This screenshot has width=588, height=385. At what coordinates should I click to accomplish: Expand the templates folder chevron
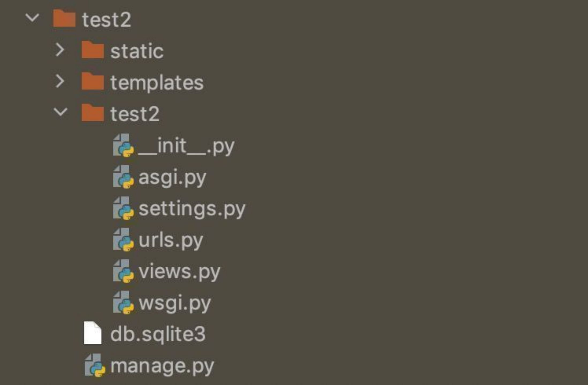click(x=60, y=81)
